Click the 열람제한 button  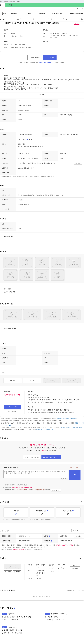pyautogui.click(x=17, y=572)
